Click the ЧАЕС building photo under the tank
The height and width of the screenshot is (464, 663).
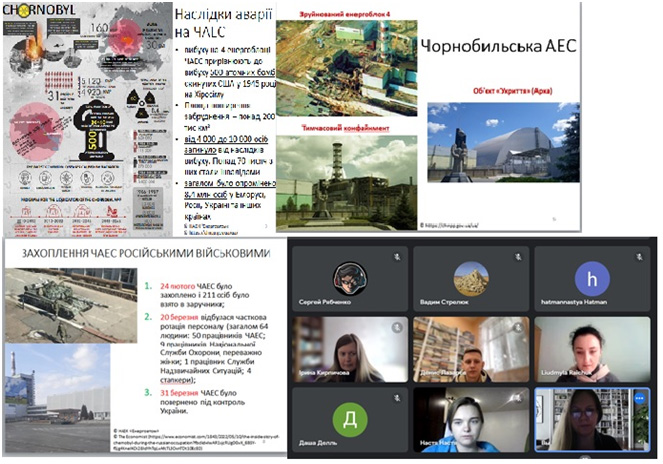pyautogui.click(x=58, y=398)
